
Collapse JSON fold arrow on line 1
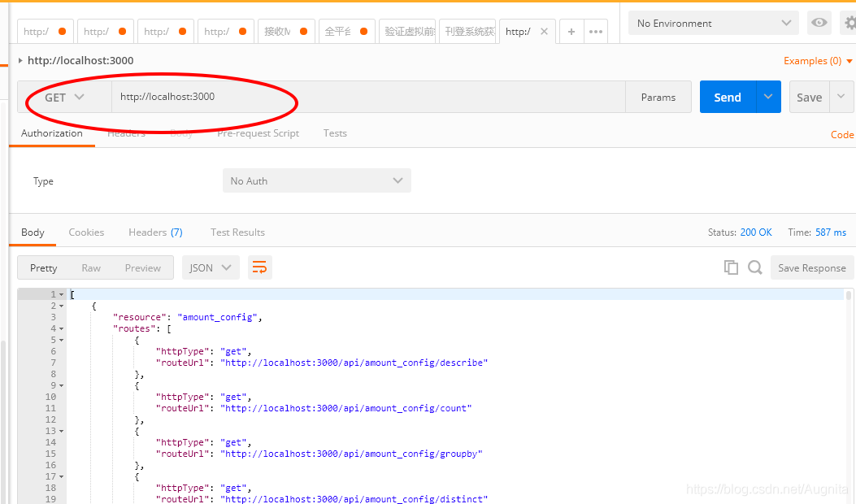click(x=61, y=294)
